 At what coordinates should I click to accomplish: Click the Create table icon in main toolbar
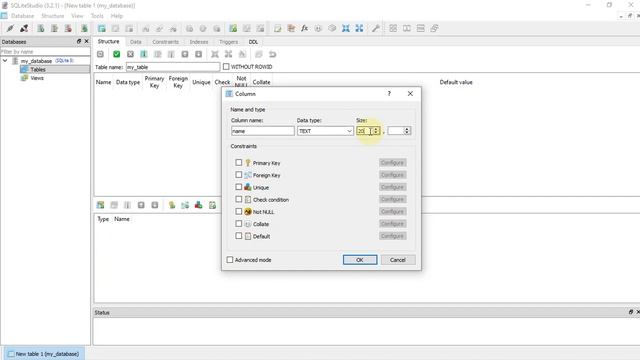[102, 28]
